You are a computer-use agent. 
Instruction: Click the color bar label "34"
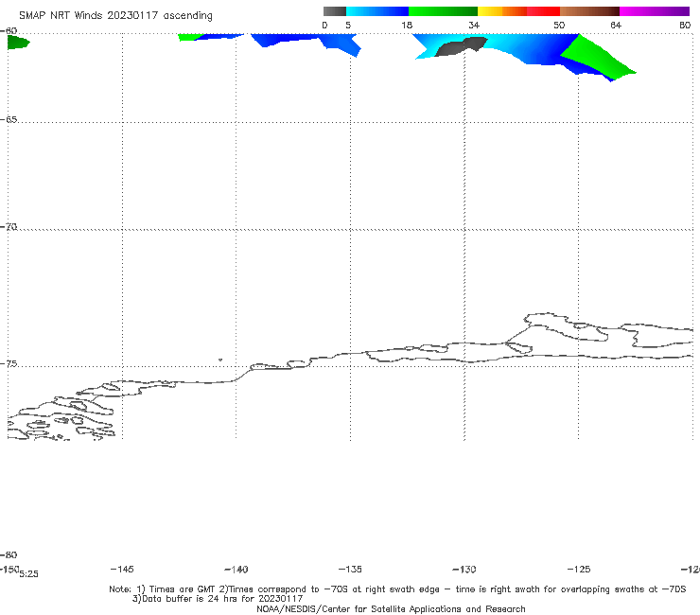click(x=474, y=25)
